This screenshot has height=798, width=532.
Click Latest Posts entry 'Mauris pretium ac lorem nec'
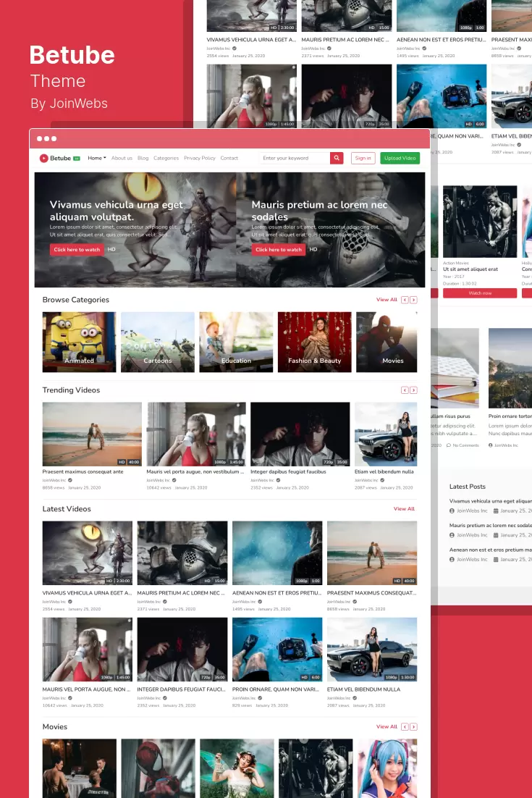click(490, 525)
